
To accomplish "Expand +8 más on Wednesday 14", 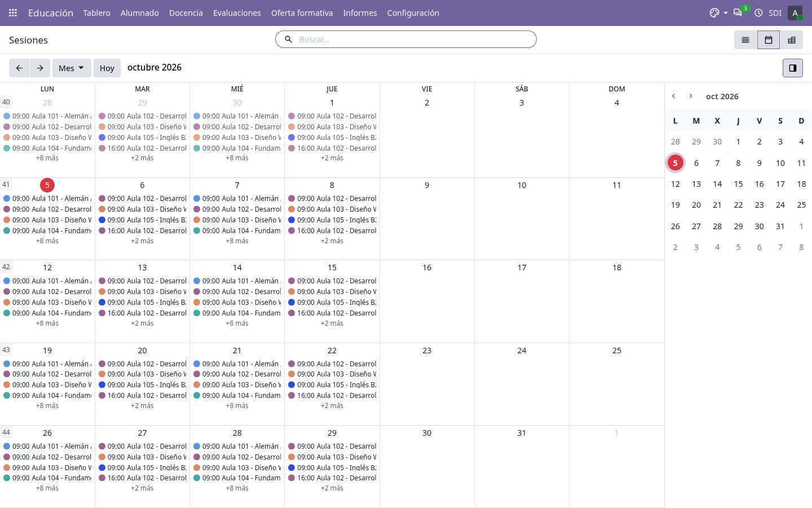I will 237,323.
